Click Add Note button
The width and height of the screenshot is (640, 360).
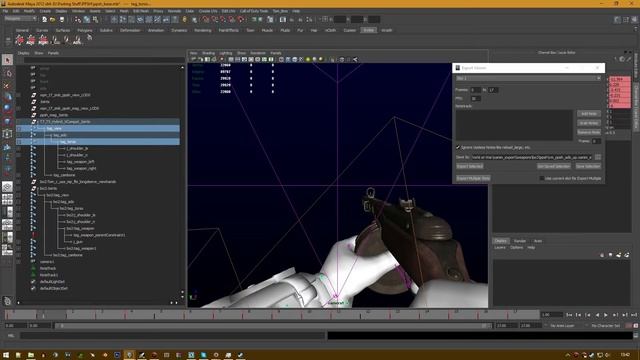pyautogui.click(x=589, y=113)
